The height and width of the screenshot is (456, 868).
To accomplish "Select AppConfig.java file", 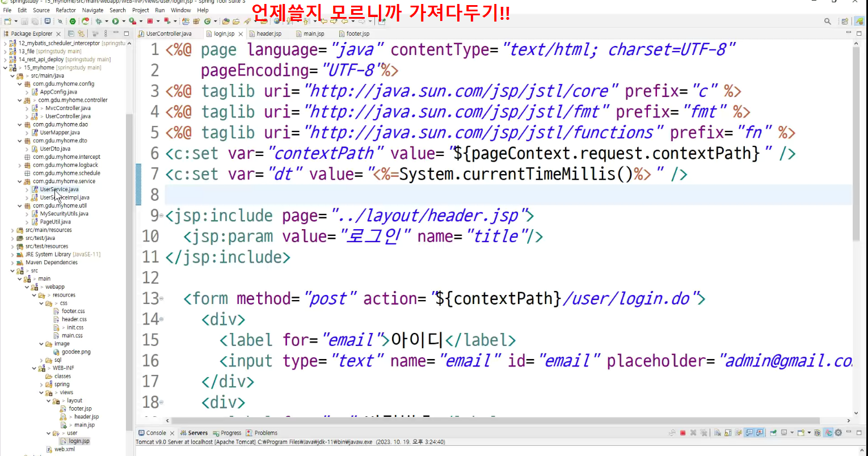I will click(58, 92).
